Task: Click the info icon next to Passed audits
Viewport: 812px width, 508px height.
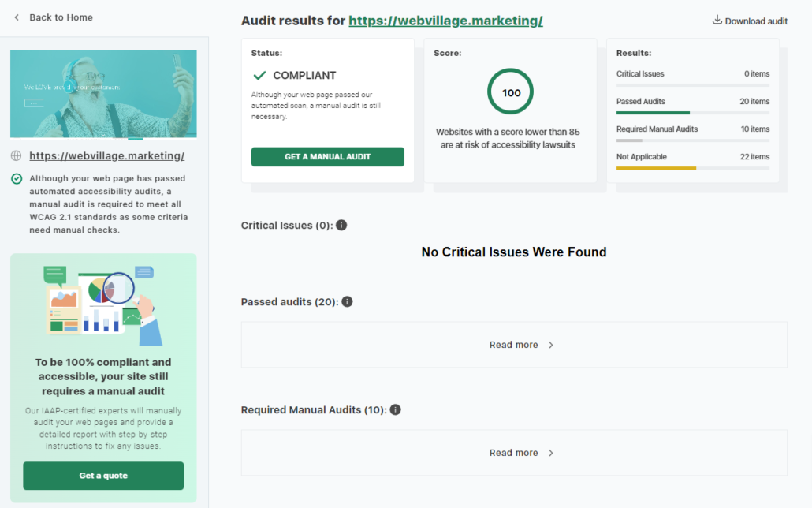Action: (x=347, y=302)
